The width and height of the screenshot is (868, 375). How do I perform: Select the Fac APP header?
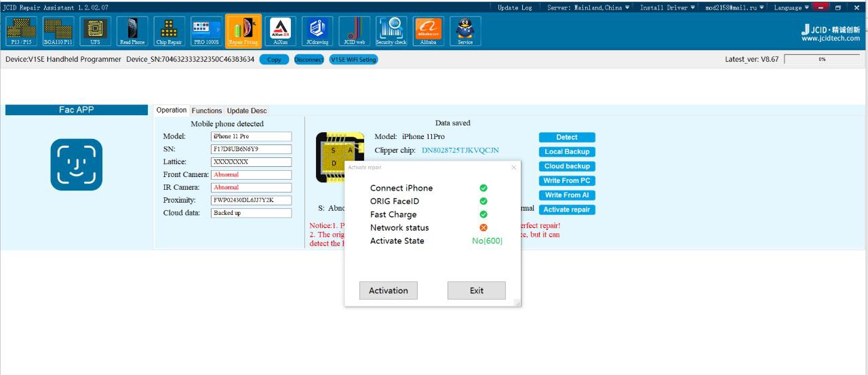click(76, 110)
